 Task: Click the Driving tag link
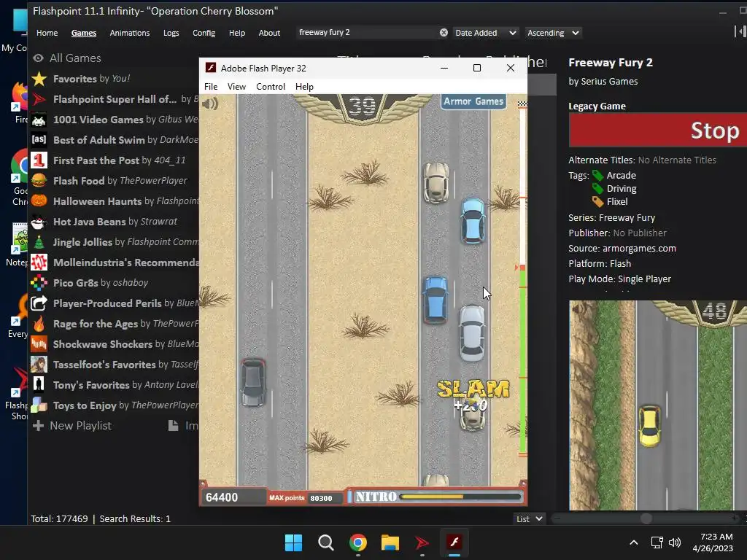(x=622, y=189)
